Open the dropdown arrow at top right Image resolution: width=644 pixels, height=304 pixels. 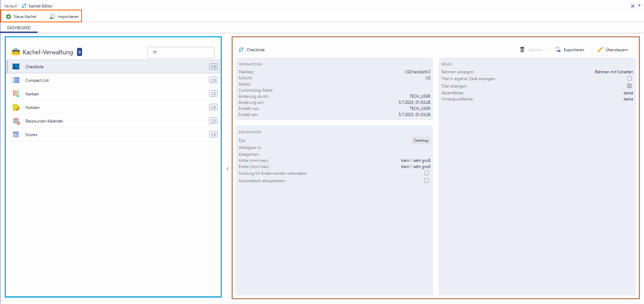point(639,5)
